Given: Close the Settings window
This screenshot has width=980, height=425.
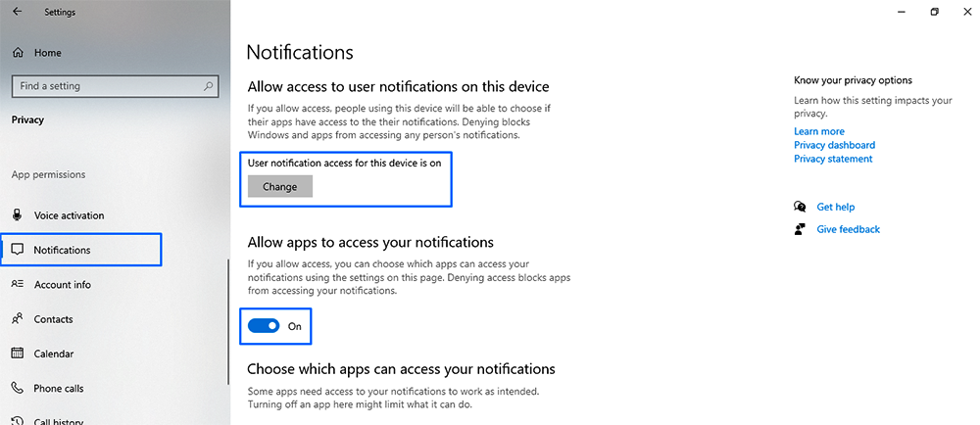Looking at the screenshot, I should coord(966,11).
